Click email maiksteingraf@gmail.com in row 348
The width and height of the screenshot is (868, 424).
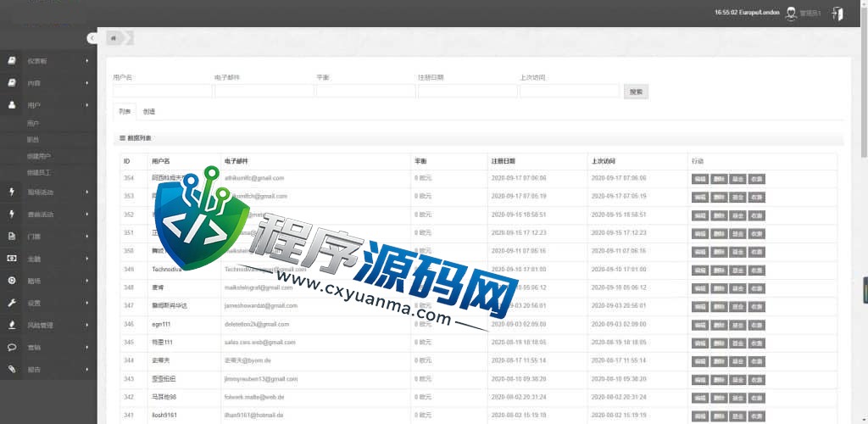coord(259,287)
